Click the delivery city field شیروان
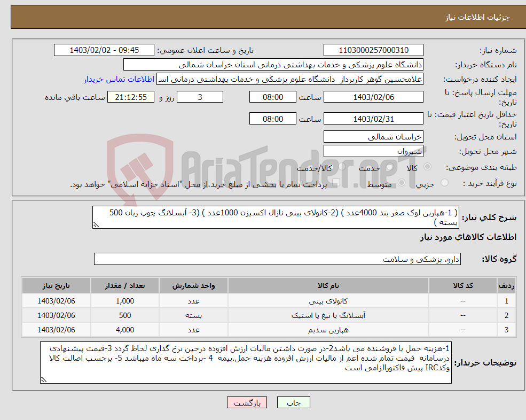The image size is (526, 420). (373, 151)
